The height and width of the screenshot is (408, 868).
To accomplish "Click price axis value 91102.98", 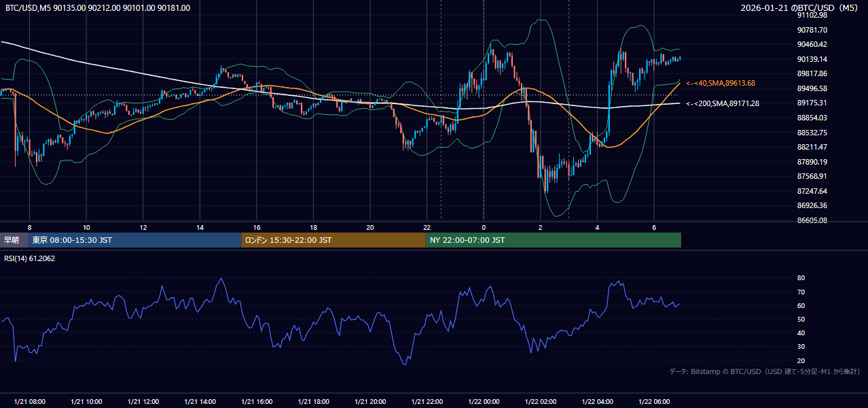I will click(812, 15).
